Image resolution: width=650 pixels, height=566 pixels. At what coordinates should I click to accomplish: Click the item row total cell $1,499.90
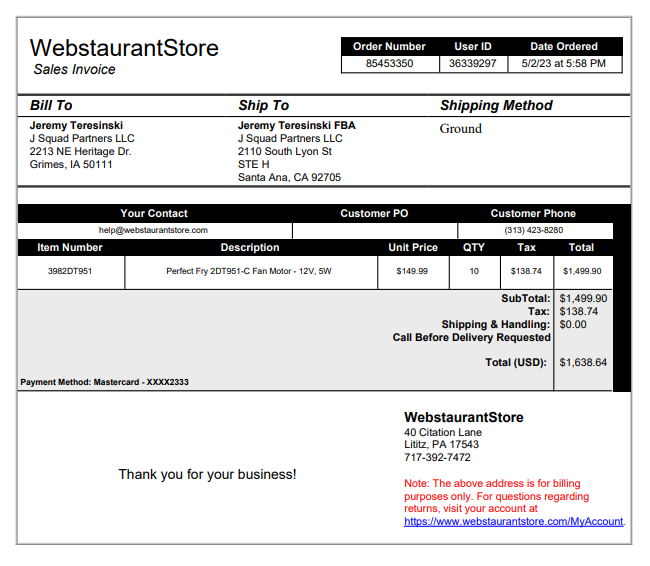coord(583,271)
